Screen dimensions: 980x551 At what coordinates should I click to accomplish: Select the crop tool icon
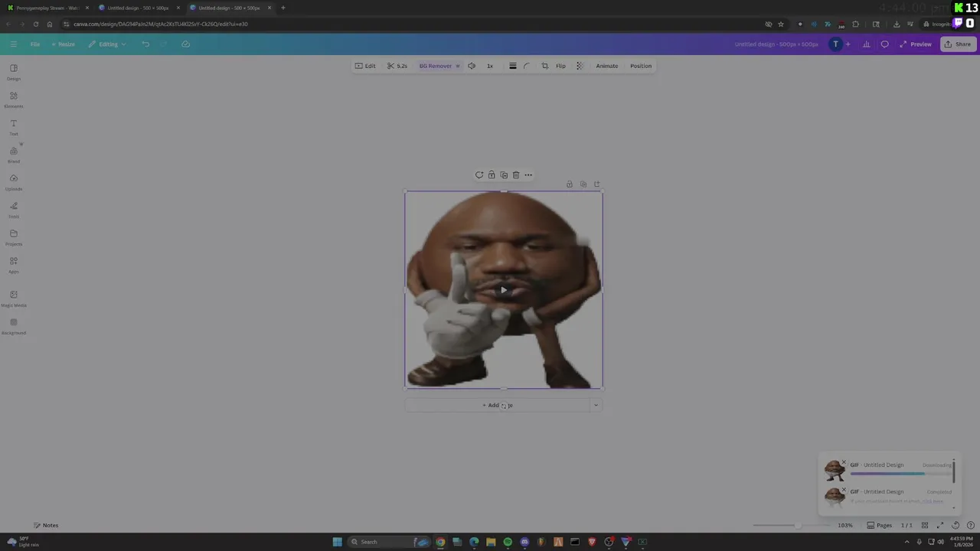[545, 66]
